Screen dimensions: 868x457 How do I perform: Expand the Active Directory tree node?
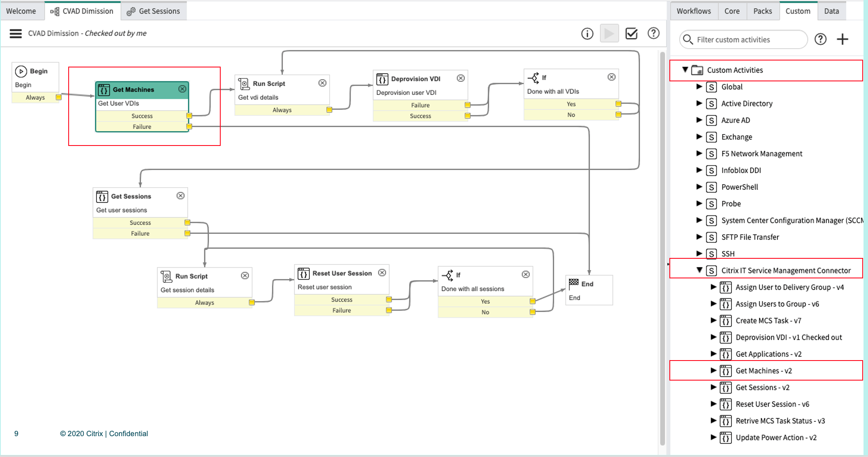[x=699, y=103]
